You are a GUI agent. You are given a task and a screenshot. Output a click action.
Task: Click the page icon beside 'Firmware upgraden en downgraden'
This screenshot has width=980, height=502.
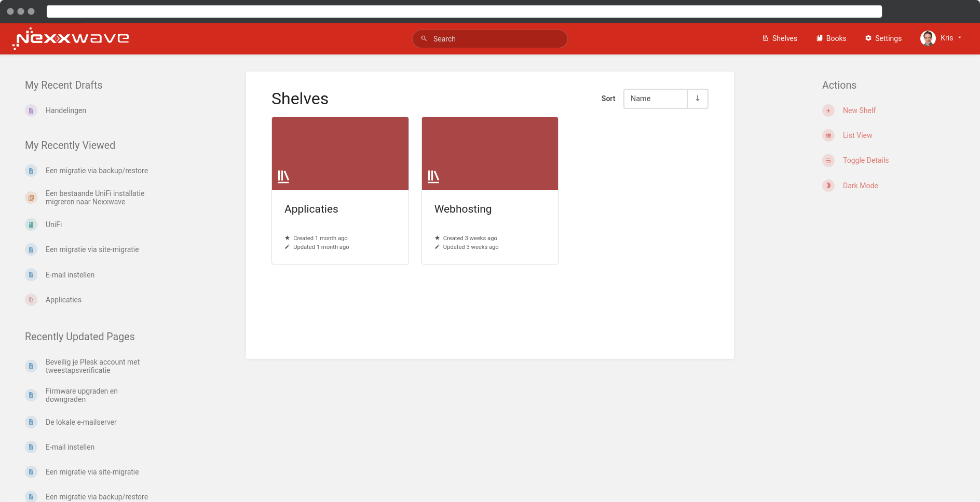click(31, 395)
